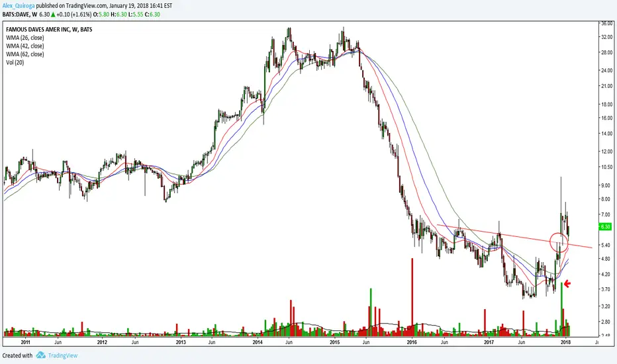Click the 16.00 price axis label
This screenshot has width=617, height=364.
(x=606, y=118)
